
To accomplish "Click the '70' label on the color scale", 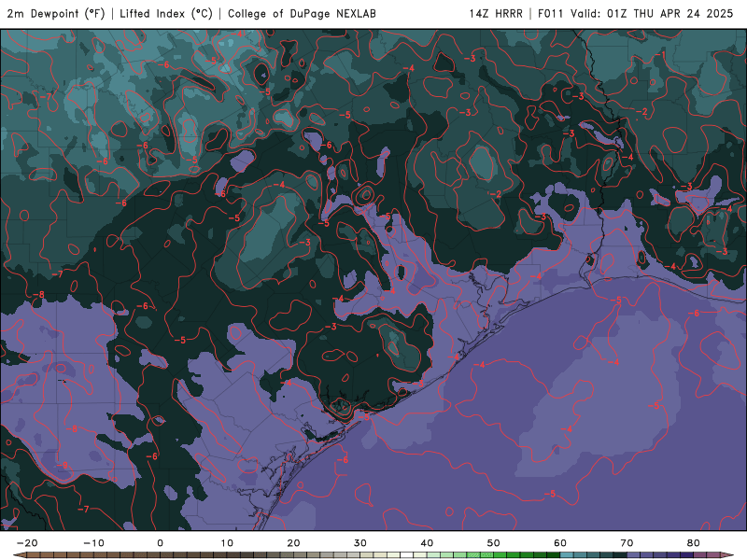I will point(627,543).
